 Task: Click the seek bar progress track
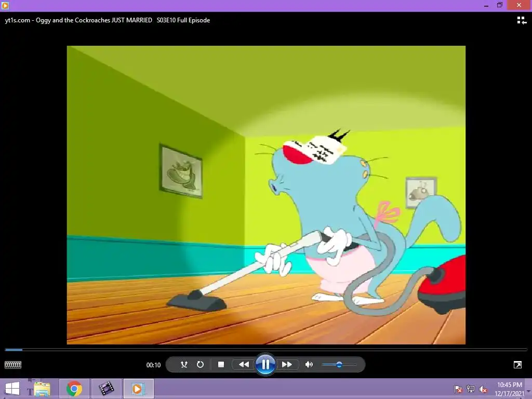pyautogui.click(x=266, y=350)
